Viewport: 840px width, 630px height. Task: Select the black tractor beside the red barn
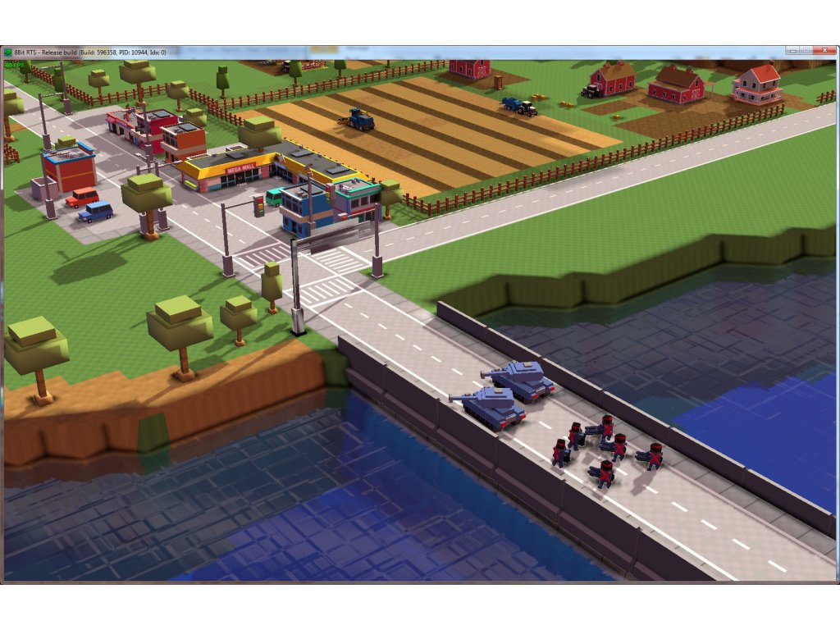592,91
